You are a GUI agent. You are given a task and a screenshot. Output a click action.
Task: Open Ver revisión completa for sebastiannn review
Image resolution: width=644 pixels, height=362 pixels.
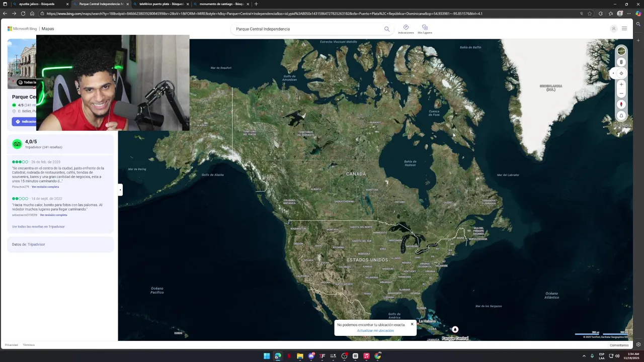click(53, 215)
